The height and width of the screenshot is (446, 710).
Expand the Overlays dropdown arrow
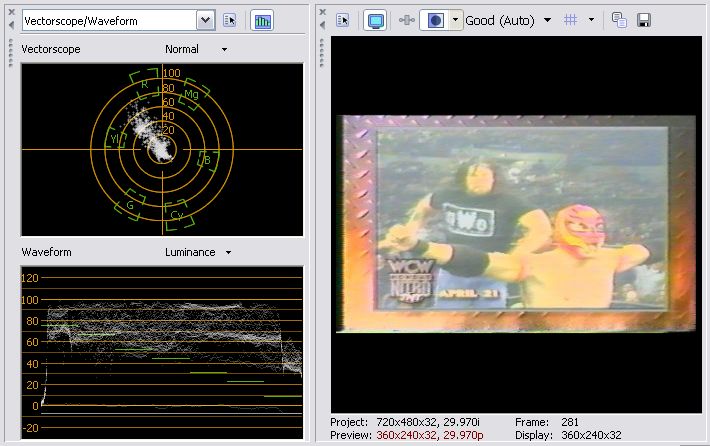[x=591, y=20]
